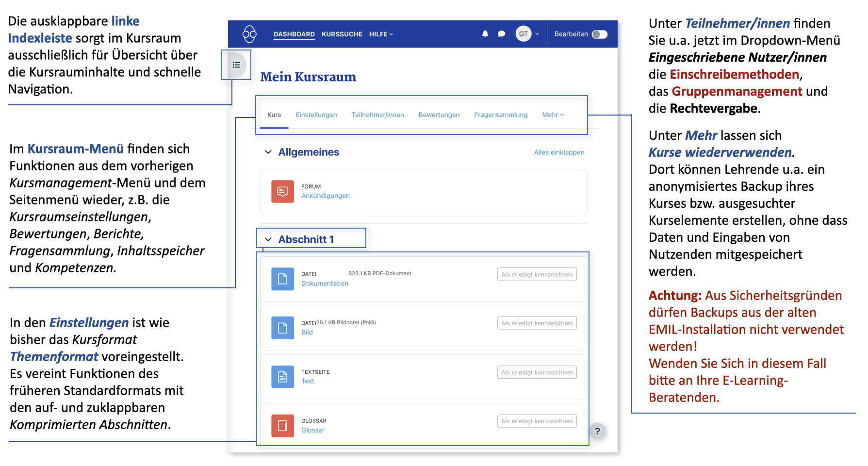
Task: Mark Glossar as erledigt
Action: [x=537, y=421]
